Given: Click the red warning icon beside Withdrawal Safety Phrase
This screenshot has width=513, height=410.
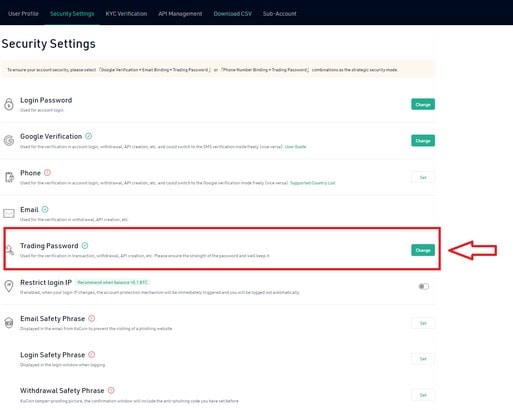Looking at the screenshot, I should (111, 390).
